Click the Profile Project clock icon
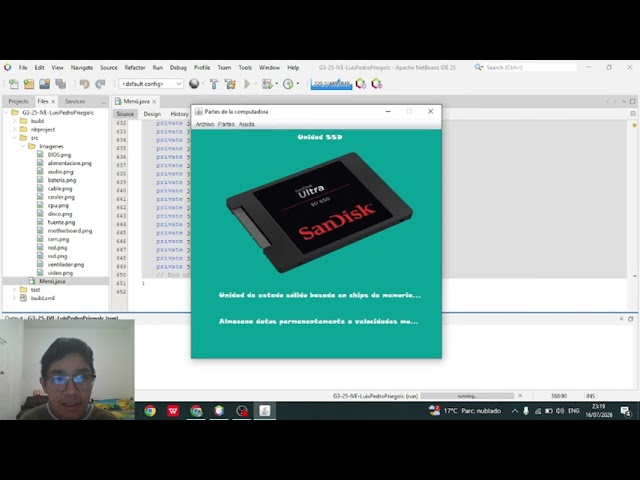This screenshot has width=640, height=480. 288,84
